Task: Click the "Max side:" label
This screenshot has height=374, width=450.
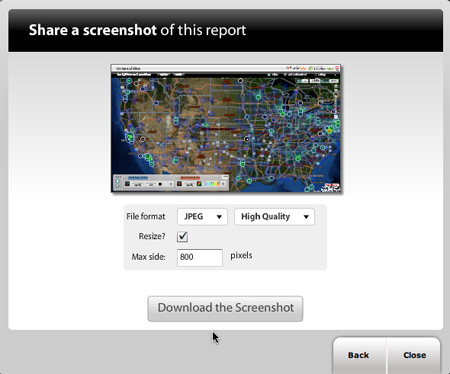Action: click(149, 257)
